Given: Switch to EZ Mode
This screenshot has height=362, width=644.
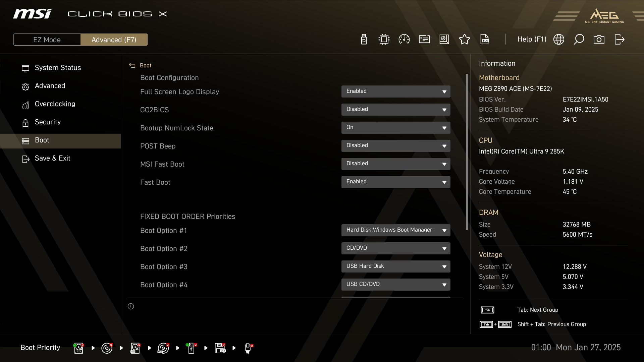Looking at the screenshot, I should (x=47, y=40).
